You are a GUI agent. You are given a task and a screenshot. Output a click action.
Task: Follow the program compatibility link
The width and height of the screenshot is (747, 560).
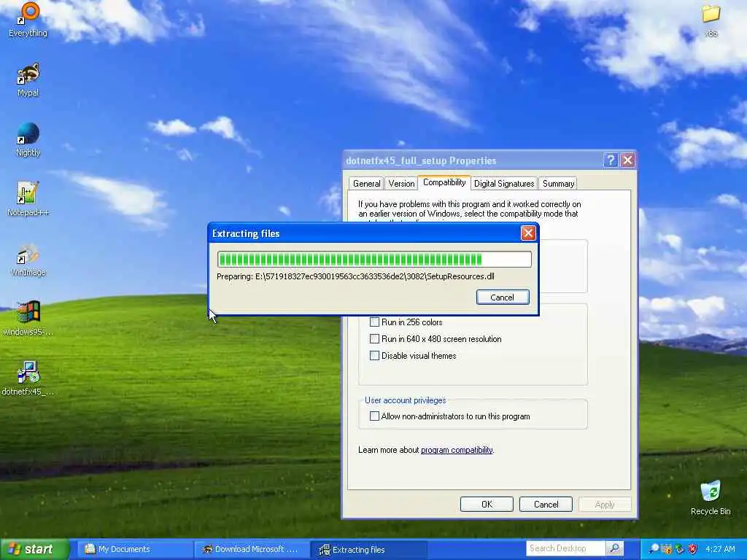click(457, 450)
